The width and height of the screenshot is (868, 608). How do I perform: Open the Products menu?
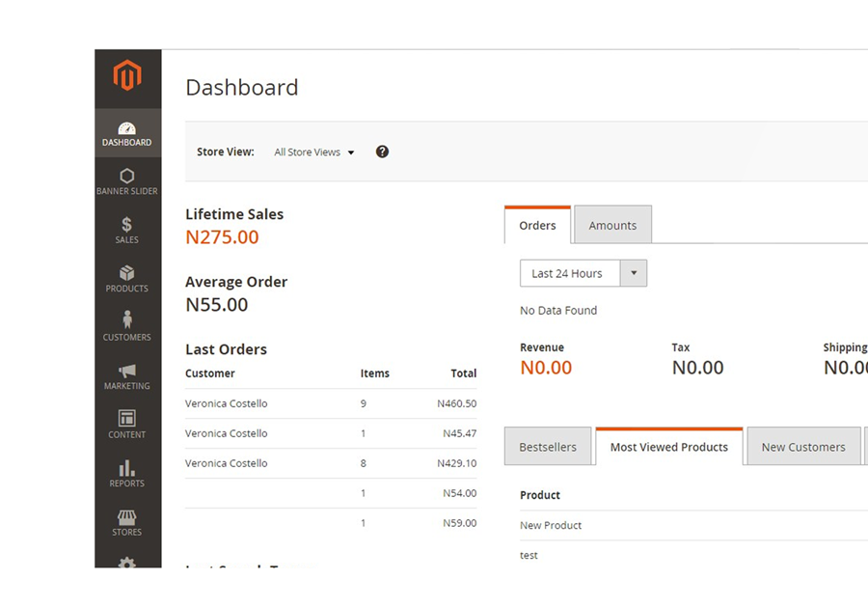click(127, 279)
